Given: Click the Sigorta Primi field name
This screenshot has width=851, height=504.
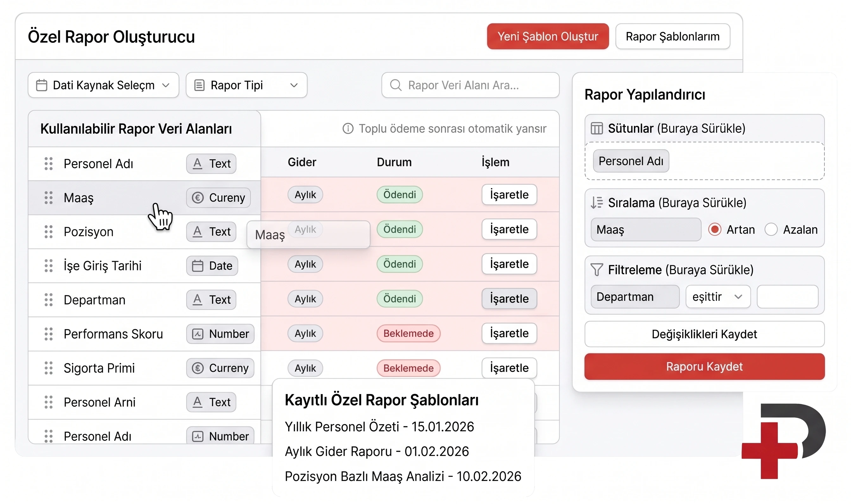Looking at the screenshot, I should tap(99, 368).
